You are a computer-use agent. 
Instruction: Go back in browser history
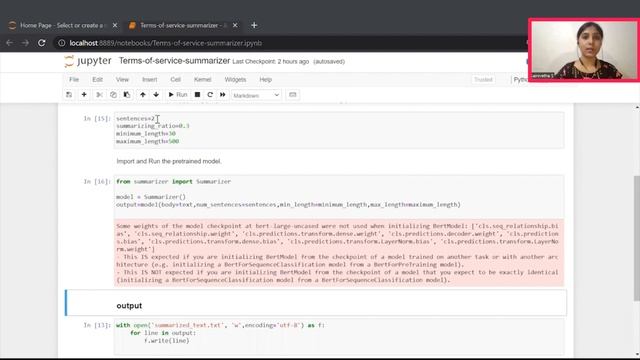pyautogui.click(x=9, y=43)
